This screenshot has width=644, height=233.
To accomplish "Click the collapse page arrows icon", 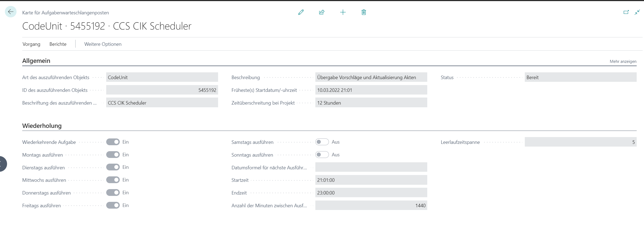I will (637, 12).
